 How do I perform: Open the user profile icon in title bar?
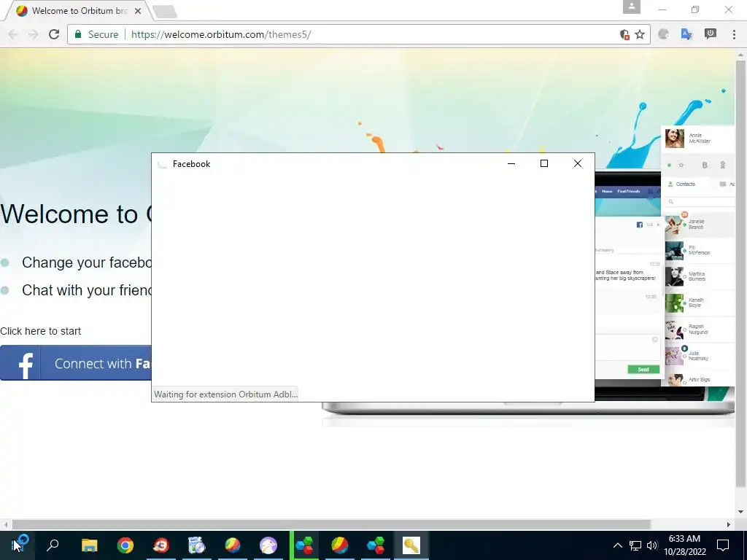[631, 7]
